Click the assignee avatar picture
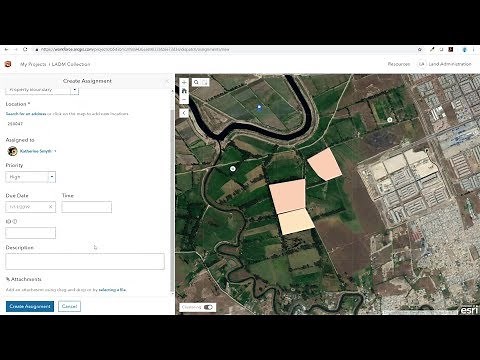 click(x=12, y=151)
